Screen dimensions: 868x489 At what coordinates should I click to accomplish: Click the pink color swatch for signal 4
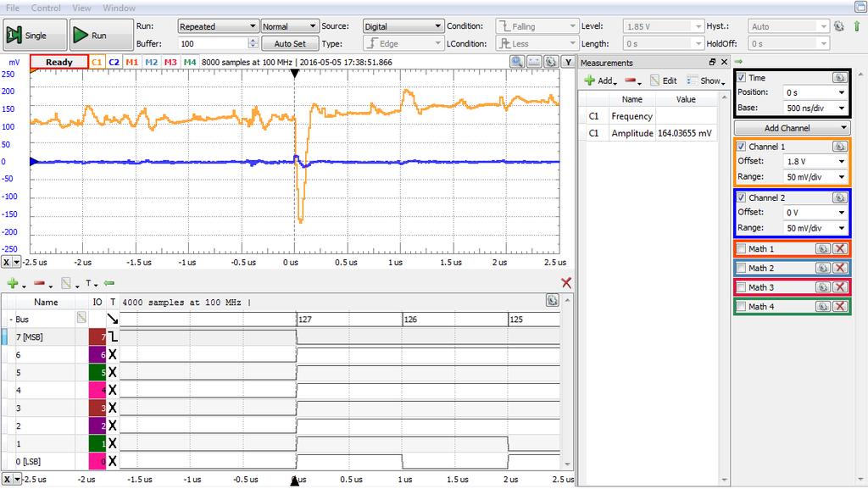click(97, 390)
